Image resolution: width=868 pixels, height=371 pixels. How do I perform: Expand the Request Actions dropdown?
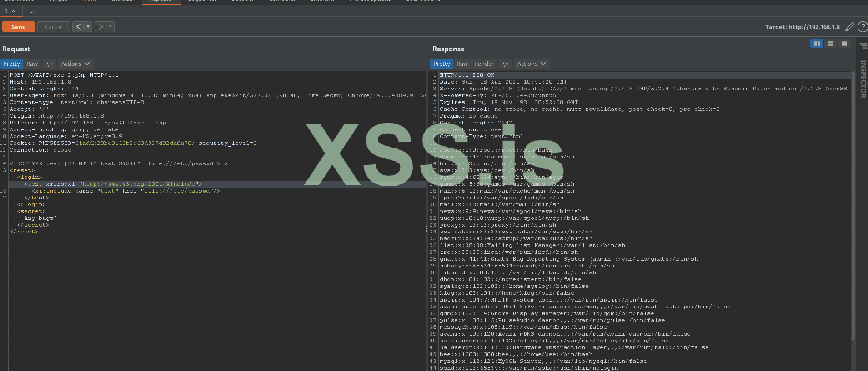[x=75, y=64]
